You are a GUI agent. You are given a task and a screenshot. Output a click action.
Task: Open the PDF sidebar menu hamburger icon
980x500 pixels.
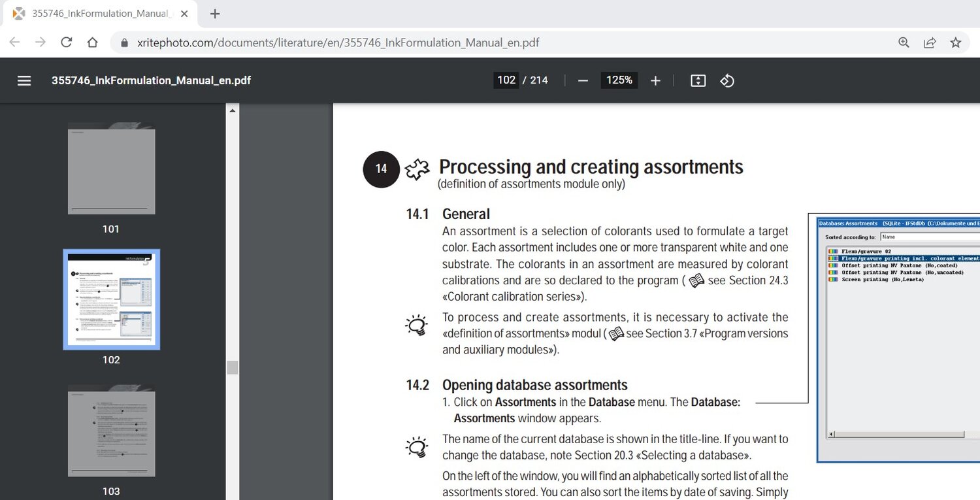click(24, 80)
